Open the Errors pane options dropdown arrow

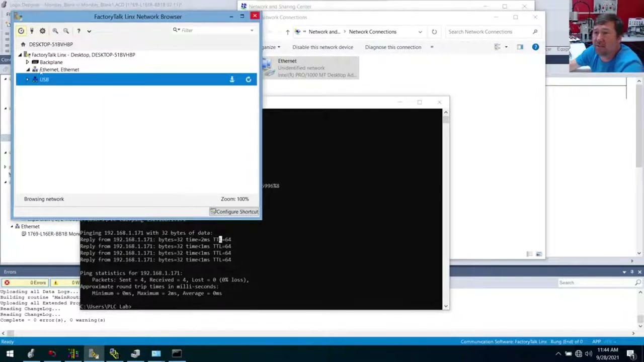[624, 272]
